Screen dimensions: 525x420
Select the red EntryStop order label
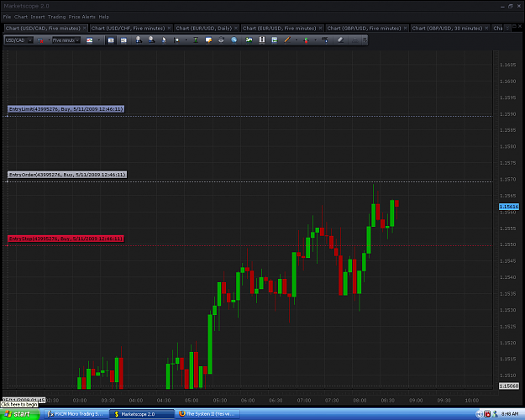point(66,239)
